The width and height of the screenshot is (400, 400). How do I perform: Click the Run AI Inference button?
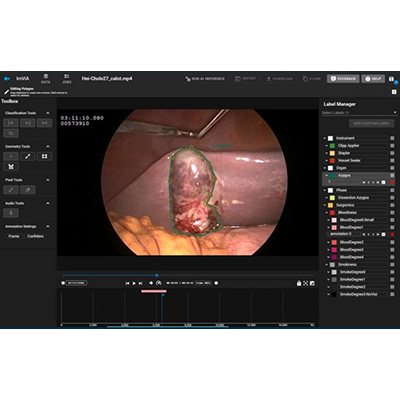[205, 79]
